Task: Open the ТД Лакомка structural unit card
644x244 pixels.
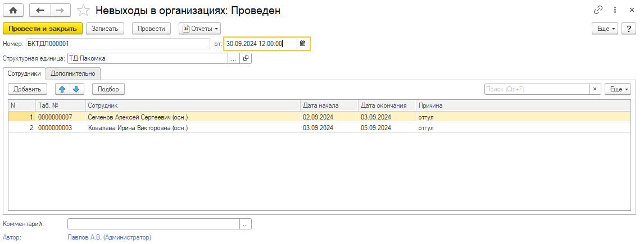Action: [x=246, y=58]
